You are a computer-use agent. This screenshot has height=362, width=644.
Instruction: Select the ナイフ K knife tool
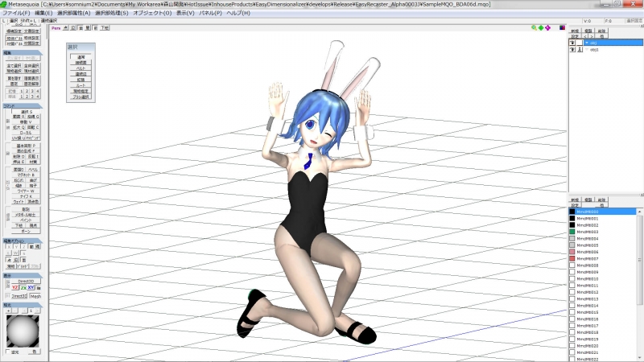point(27,196)
